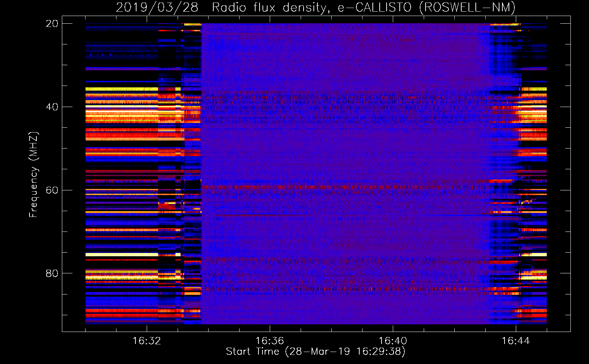Click the '16:36' time tick label
Screen dimensions: 589x364
pyautogui.click(x=270, y=341)
